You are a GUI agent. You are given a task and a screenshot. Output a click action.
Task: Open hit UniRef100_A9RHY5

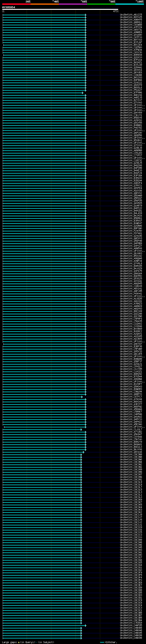coord(131,20)
